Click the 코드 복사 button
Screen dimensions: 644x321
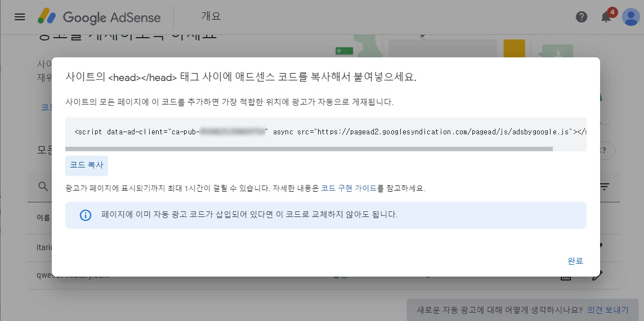87,166
